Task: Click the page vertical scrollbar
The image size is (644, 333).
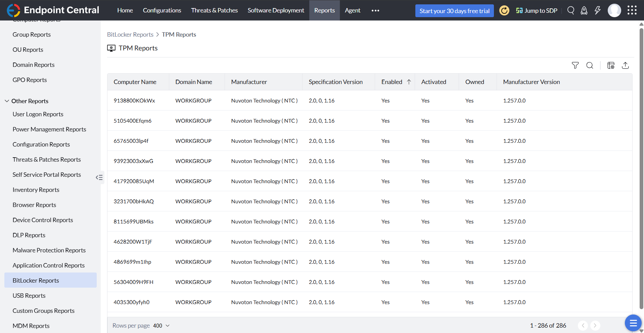Action: tap(641, 168)
